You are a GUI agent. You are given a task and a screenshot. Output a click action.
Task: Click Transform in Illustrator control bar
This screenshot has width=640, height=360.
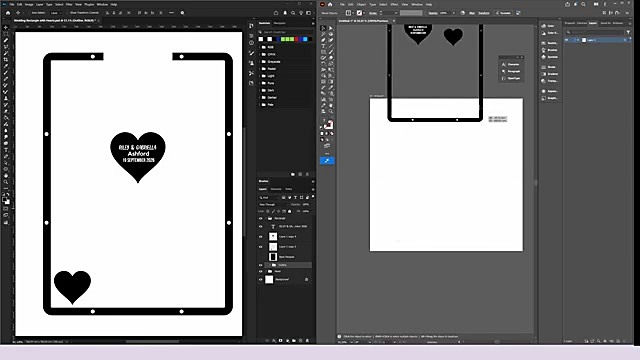tap(484, 13)
